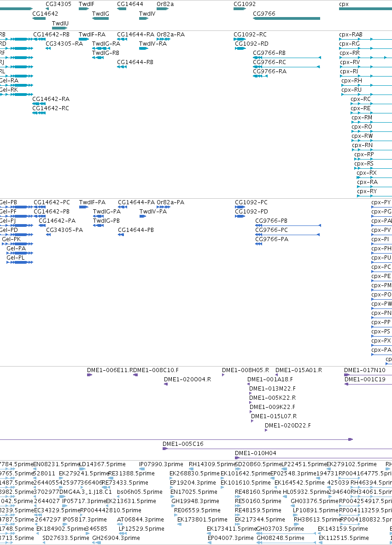Open the CG34305-RA transcript label
The width and height of the screenshot is (392, 545).
click(x=64, y=44)
